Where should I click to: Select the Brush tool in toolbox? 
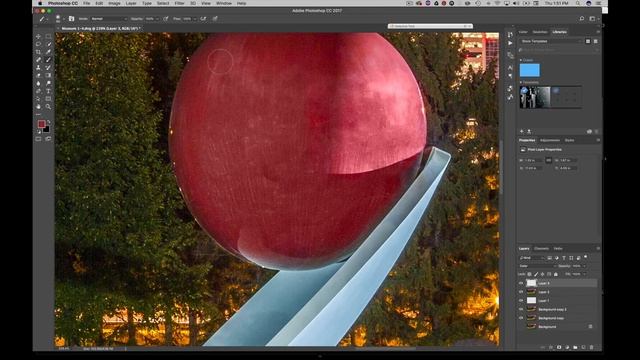(x=48, y=60)
